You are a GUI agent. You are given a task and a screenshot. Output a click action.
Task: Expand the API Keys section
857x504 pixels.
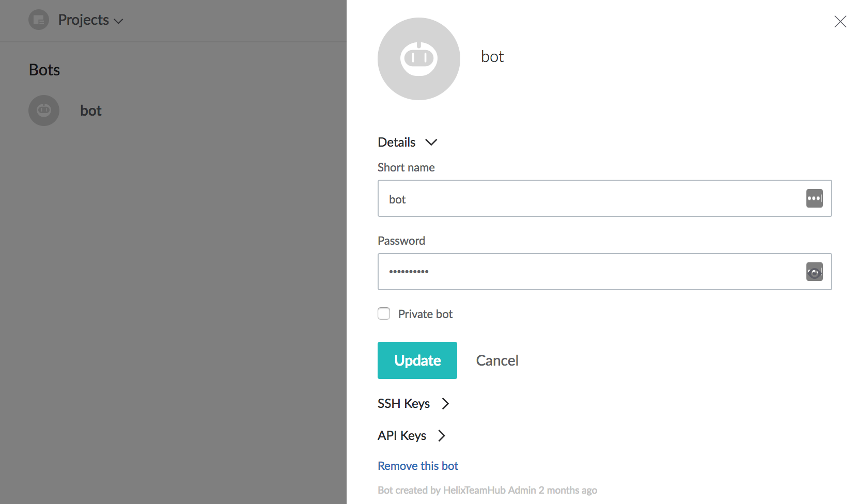click(402, 435)
